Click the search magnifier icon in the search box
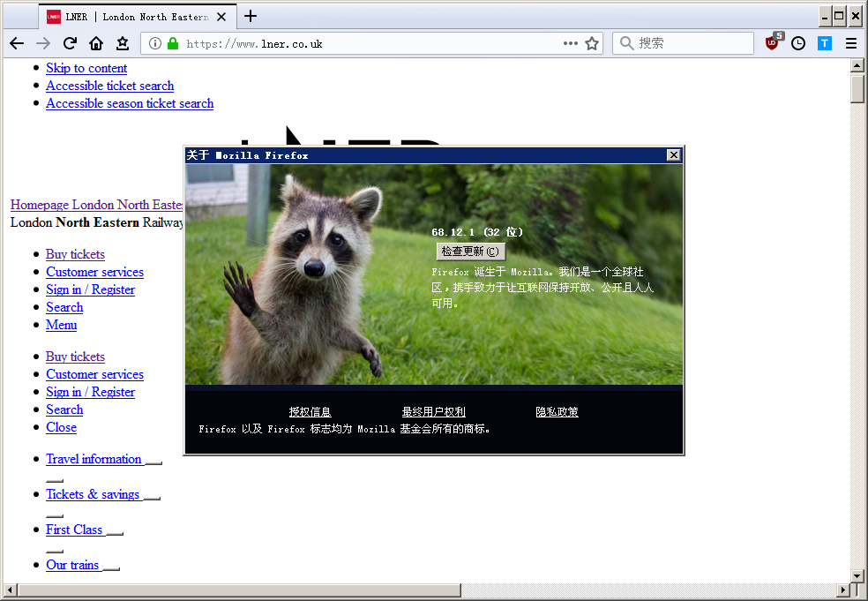Viewport: 868px width, 601px height. coord(626,43)
